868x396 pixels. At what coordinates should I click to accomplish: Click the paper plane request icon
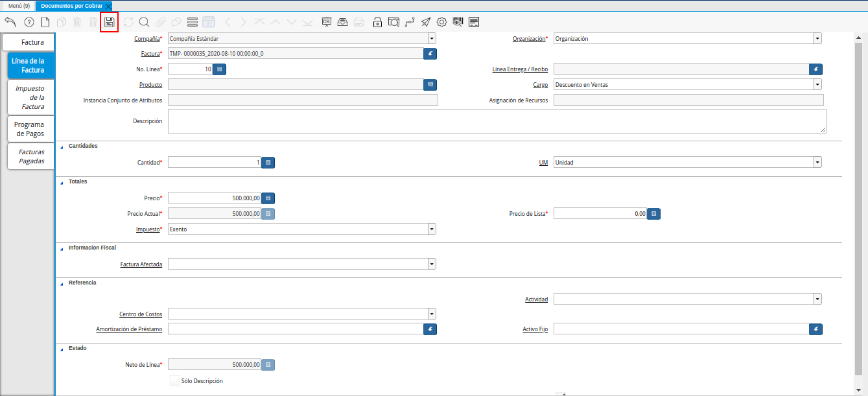(426, 22)
